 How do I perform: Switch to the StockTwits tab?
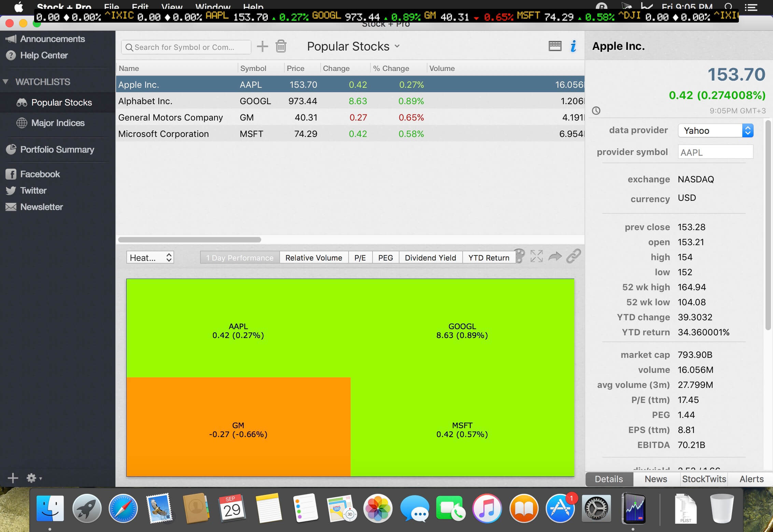point(704,479)
